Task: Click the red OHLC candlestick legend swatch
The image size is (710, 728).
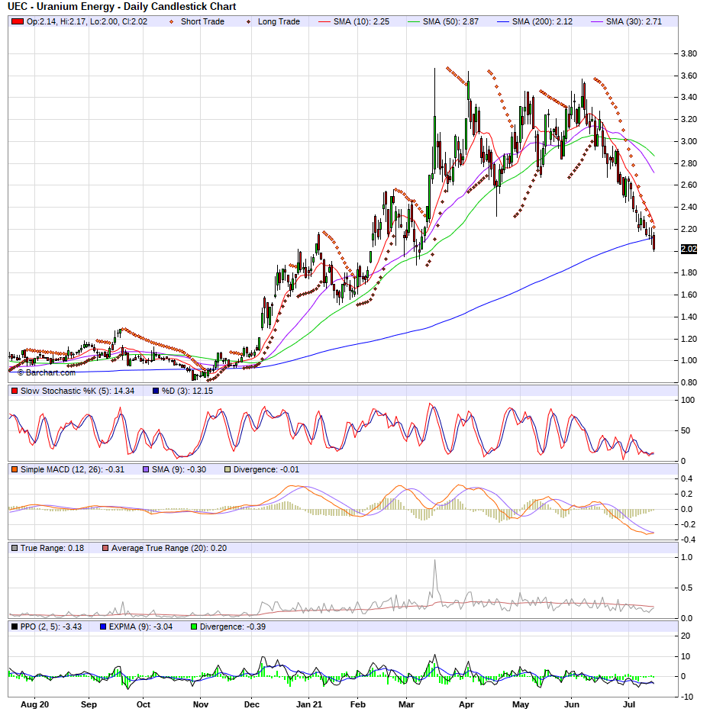Action: (18, 22)
